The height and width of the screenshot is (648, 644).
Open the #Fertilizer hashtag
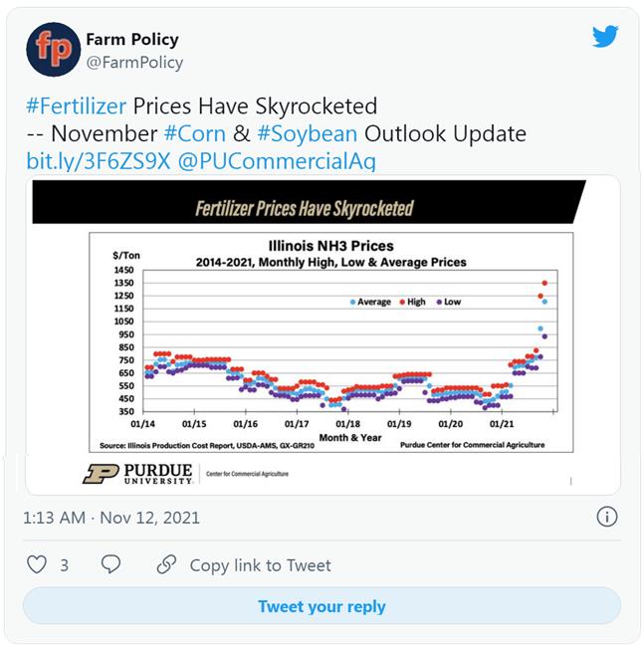click(76, 107)
